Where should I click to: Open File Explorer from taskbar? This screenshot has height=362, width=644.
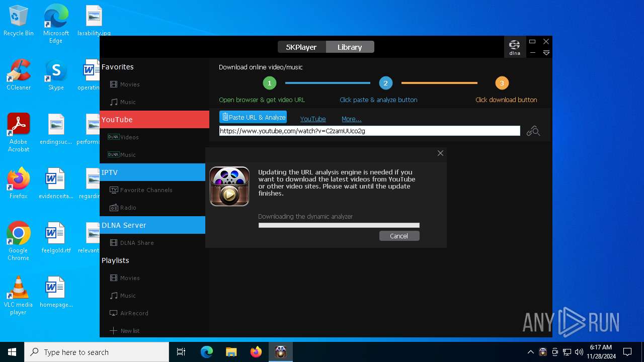pyautogui.click(x=231, y=352)
